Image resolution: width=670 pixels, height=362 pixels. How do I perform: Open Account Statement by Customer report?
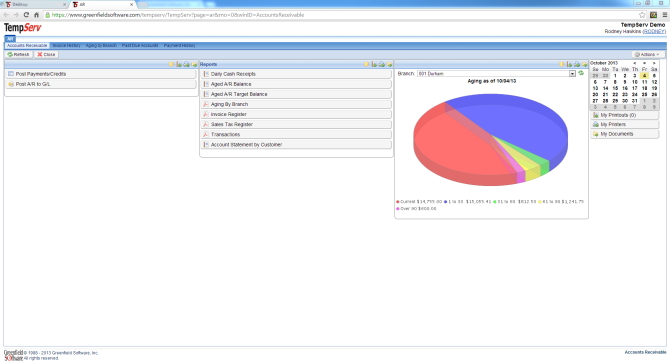pyautogui.click(x=296, y=144)
